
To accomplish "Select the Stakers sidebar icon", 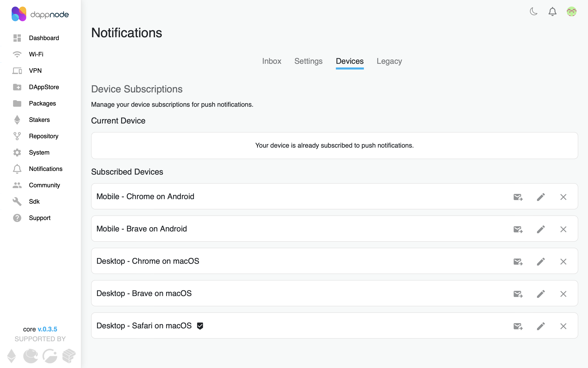I will coord(17,120).
